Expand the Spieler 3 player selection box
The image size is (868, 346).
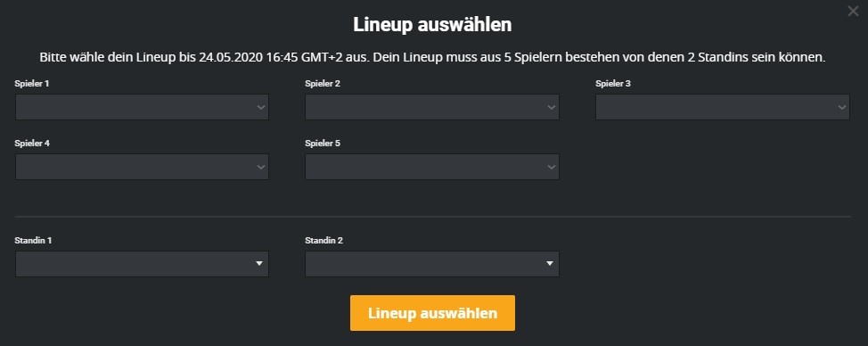(x=723, y=107)
